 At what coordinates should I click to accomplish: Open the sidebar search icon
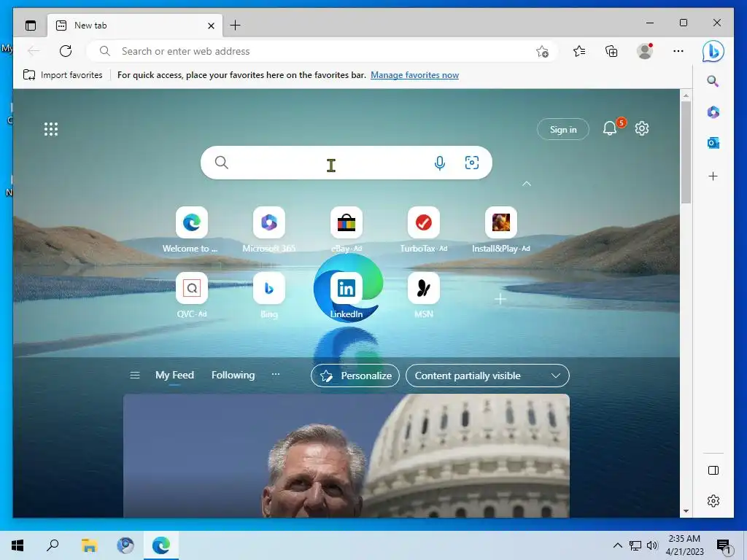713,81
